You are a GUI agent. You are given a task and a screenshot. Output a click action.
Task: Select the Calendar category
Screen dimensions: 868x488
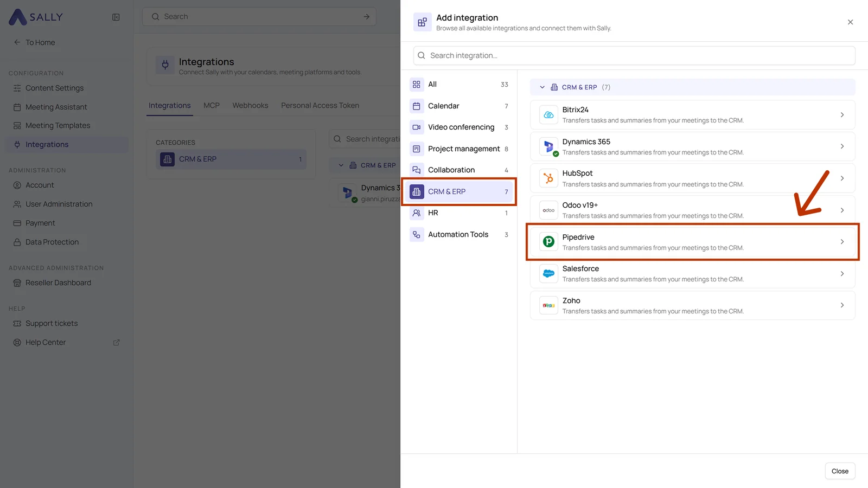coord(459,106)
